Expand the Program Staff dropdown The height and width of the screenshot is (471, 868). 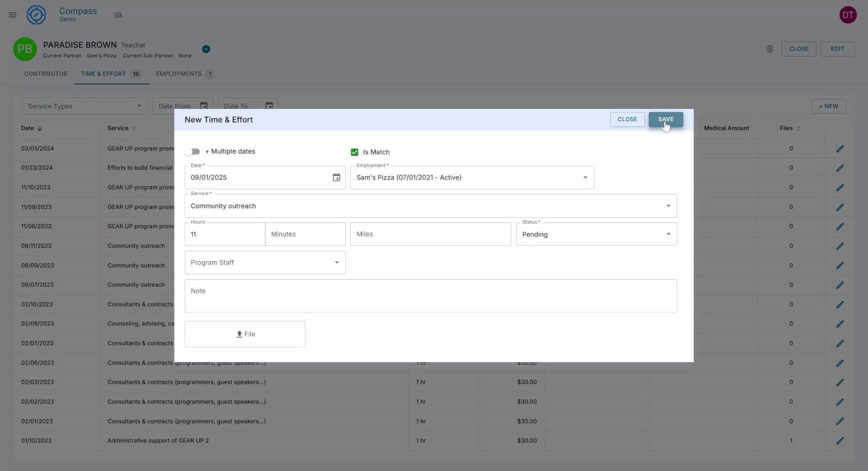336,262
